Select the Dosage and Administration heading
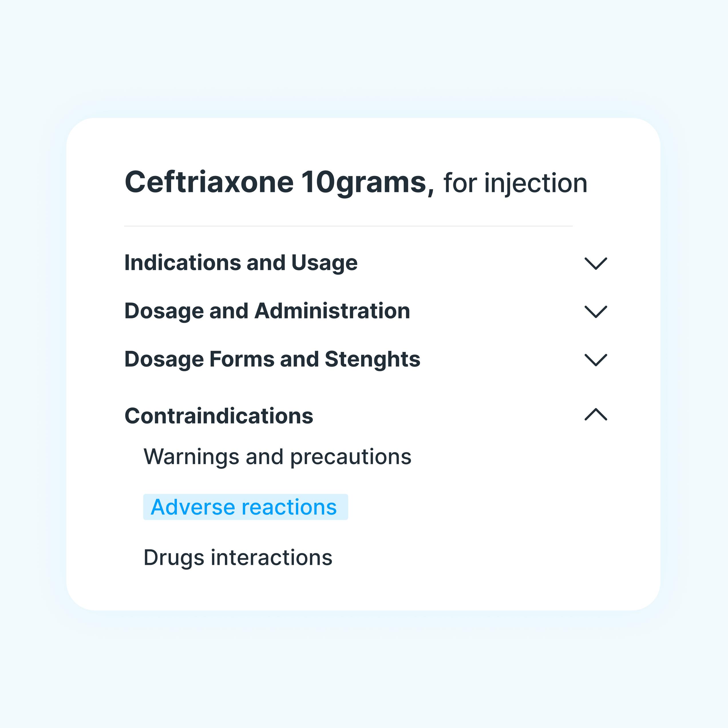The height and width of the screenshot is (728, 728). point(267,311)
